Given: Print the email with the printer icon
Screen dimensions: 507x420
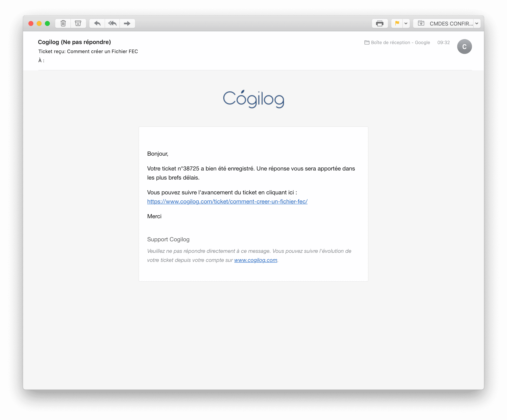Looking at the screenshot, I should pyautogui.click(x=380, y=23).
